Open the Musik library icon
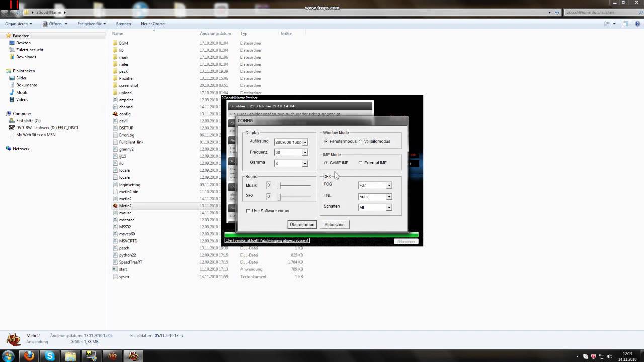Image resolution: width=644 pixels, height=362 pixels. click(x=12, y=92)
